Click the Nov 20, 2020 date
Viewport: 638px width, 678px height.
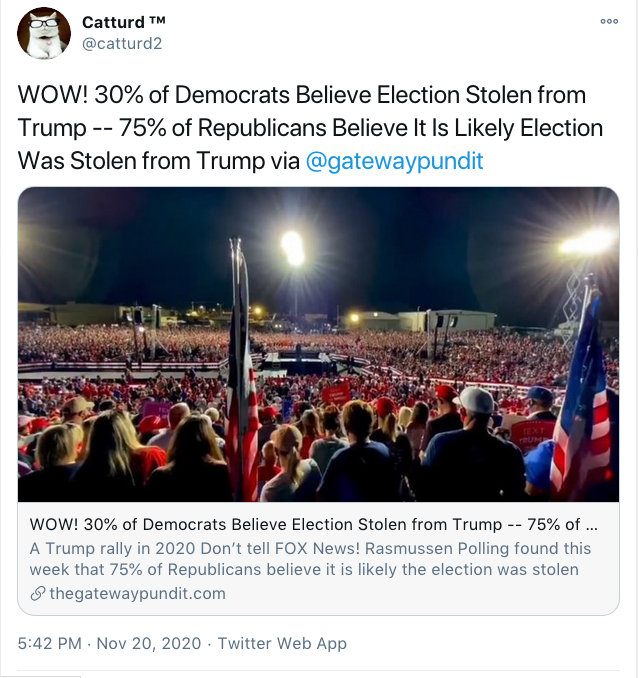coord(148,643)
